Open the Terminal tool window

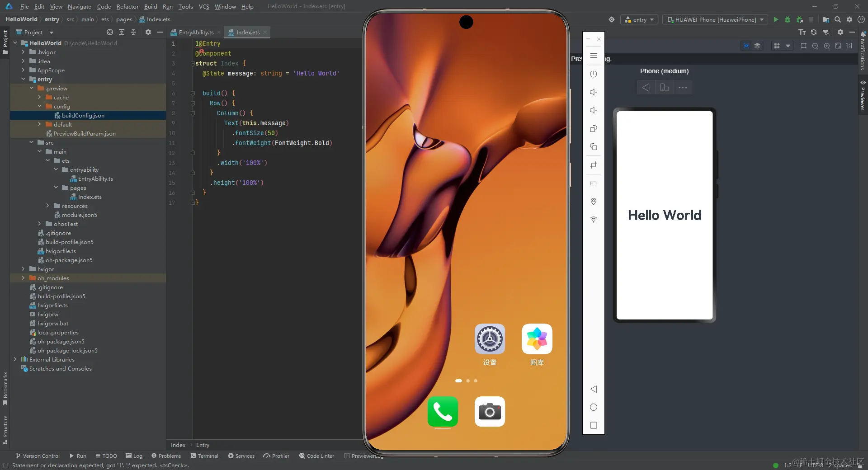point(204,456)
